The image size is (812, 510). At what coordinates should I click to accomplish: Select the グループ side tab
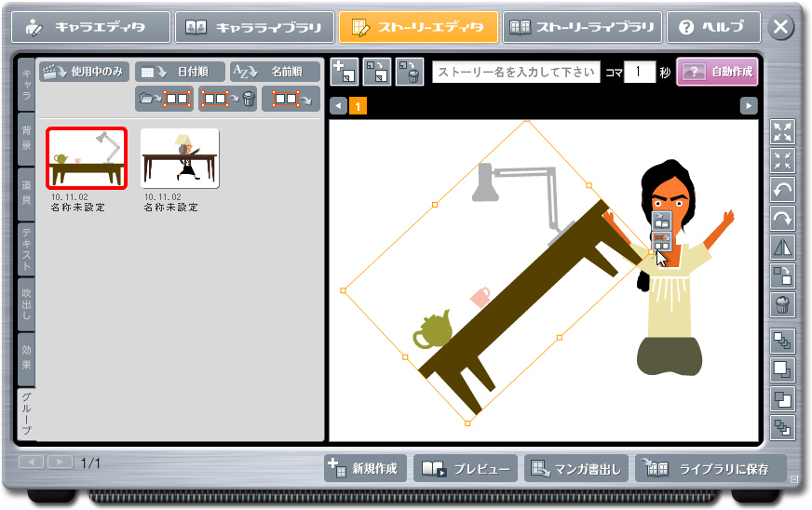[x=26, y=413]
